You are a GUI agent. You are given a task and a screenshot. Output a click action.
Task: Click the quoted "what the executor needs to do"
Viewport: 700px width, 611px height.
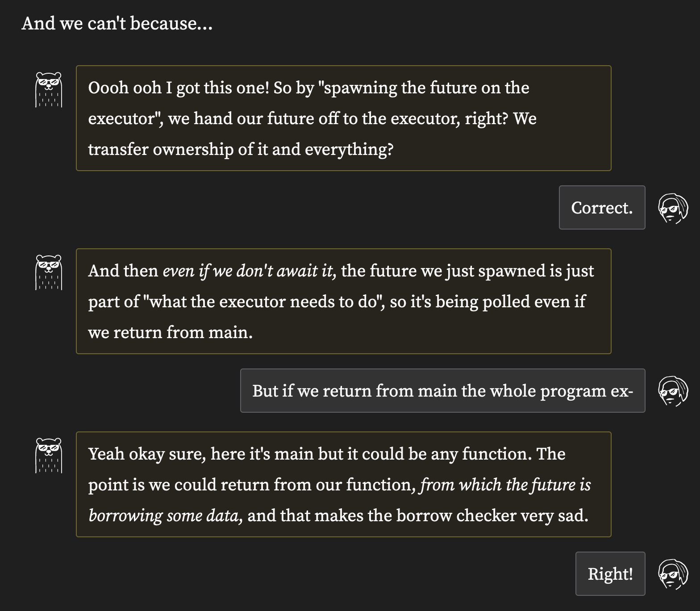pos(264,302)
